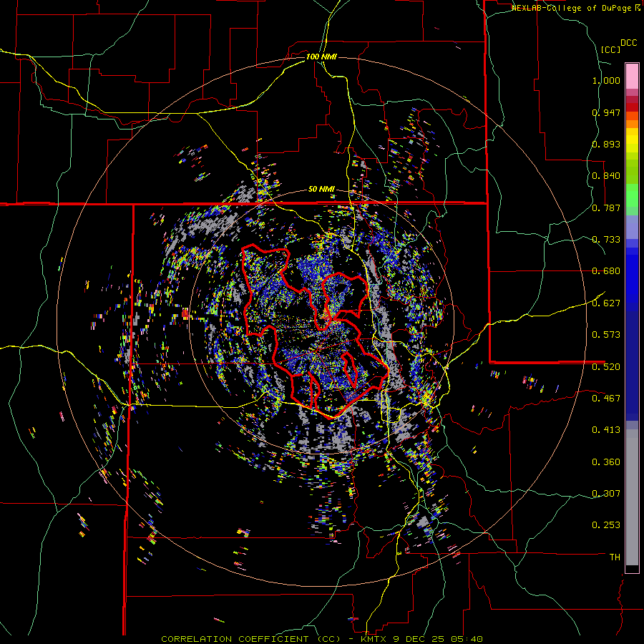
Task: Click the 100 NMI range ring label
Action: pos(321,57)
